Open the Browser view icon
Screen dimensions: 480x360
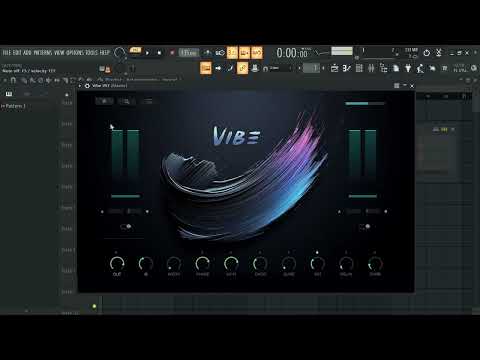[x=383, y=68]
